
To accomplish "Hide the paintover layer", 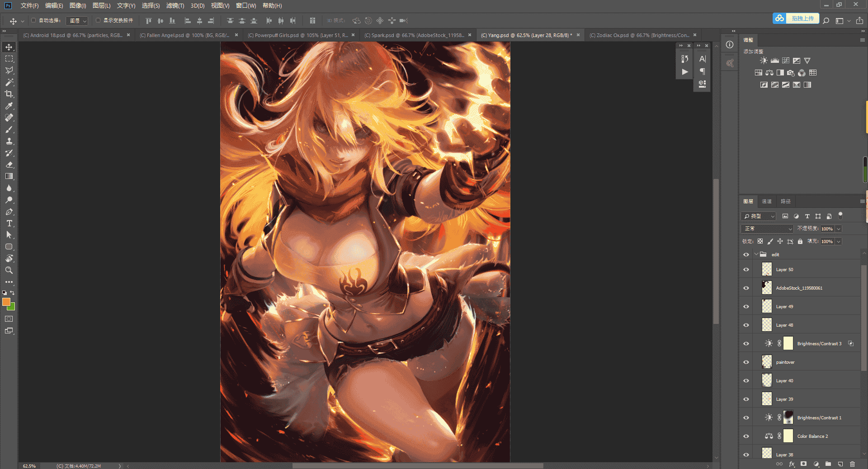I will (746, 362).
